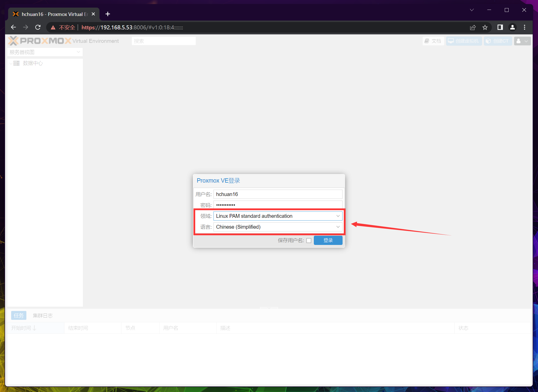
Task: Sort by 开始时间 column
Action: click(36, 328)
